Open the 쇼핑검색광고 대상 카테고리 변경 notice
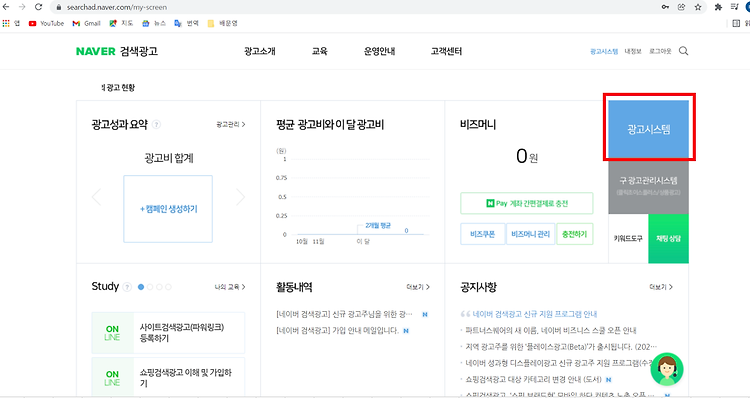Viewport: 750px width, 398px height. (x=533, y=379)
